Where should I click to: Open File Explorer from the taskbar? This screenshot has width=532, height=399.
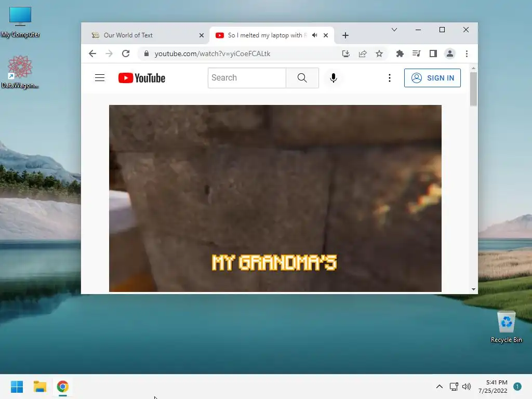tap(39, 387)
